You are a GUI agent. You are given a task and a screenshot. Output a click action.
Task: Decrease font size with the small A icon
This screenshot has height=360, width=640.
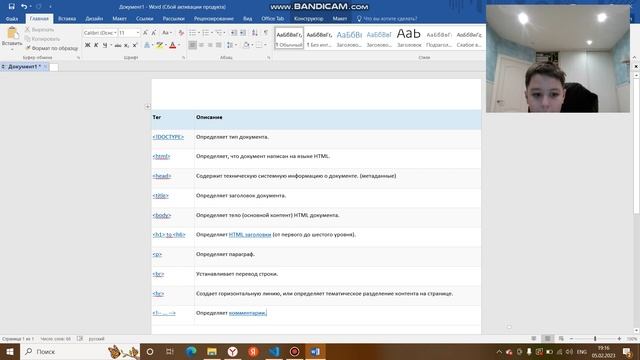(x=154, y=33)
